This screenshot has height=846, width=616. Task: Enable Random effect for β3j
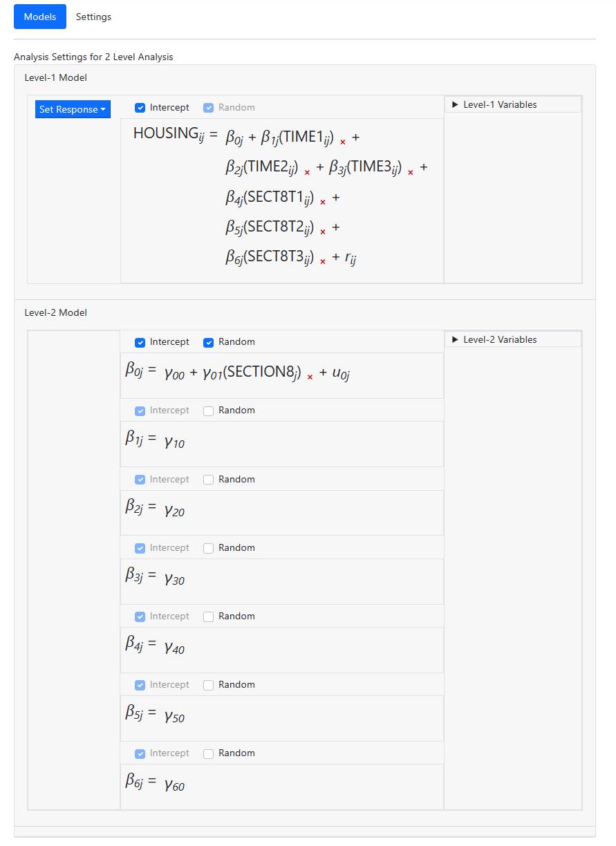click(x=209, y=548)
